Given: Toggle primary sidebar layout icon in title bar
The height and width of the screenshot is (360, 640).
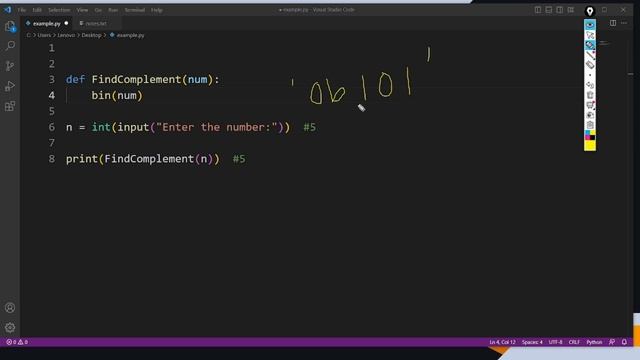Looking at the screenshot, I should pos(538,10).
